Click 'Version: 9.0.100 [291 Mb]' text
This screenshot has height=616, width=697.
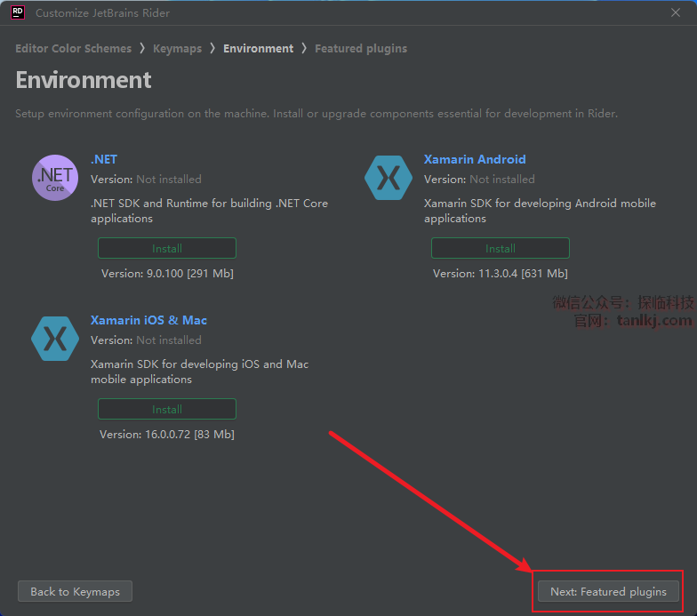click(167, 274)
